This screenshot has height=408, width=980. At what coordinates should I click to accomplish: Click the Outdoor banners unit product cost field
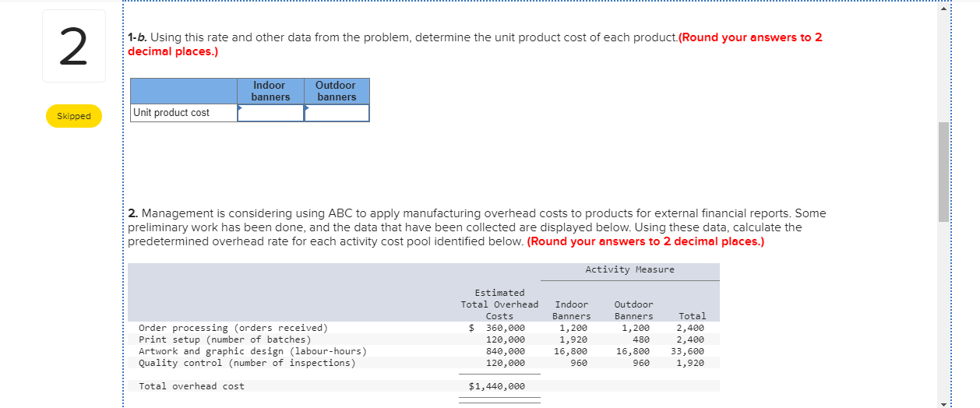pos(337,113)
